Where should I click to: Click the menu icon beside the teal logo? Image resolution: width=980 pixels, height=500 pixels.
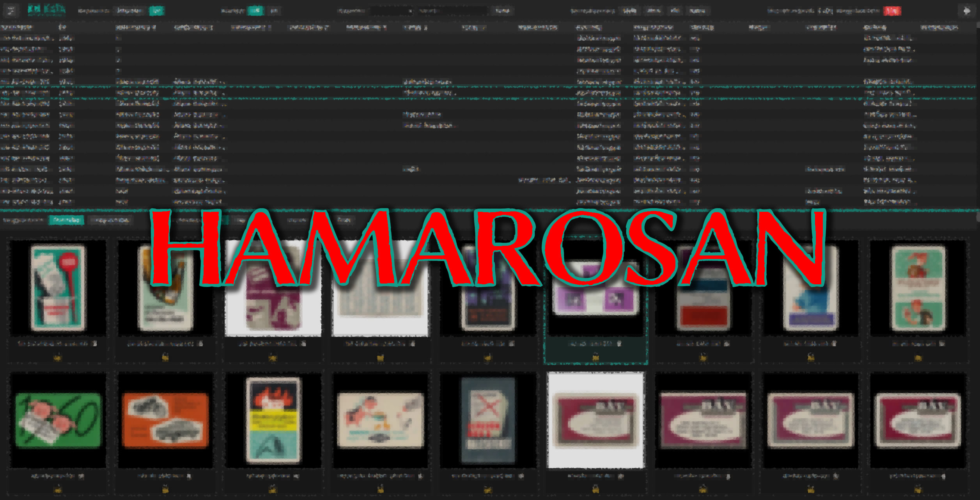pos(11,11)
